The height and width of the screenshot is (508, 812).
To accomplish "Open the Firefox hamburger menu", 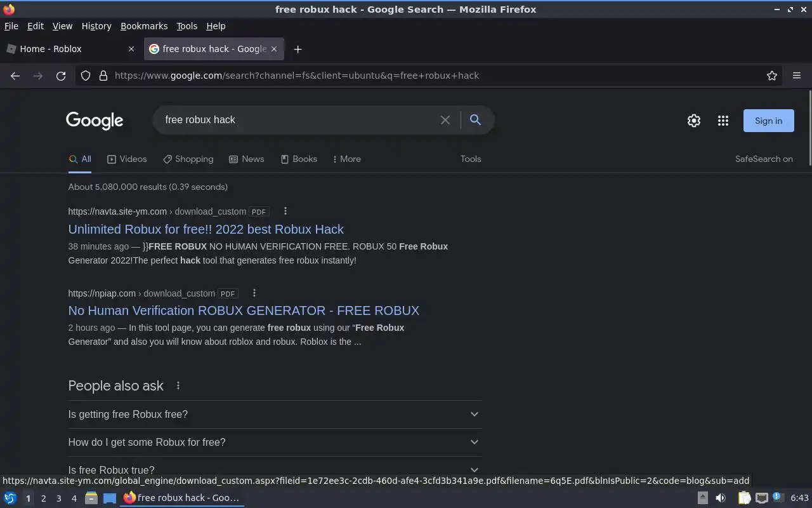I will click(797, 76).
